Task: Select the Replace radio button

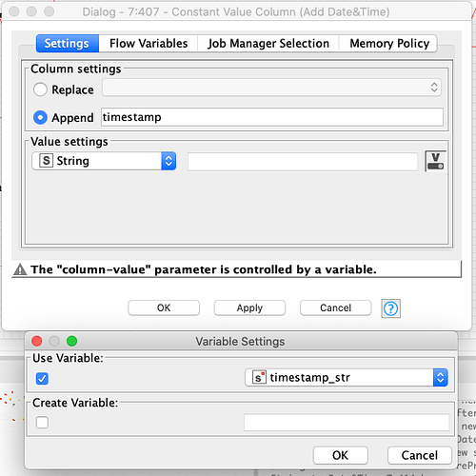Action: tap(40, 89)
